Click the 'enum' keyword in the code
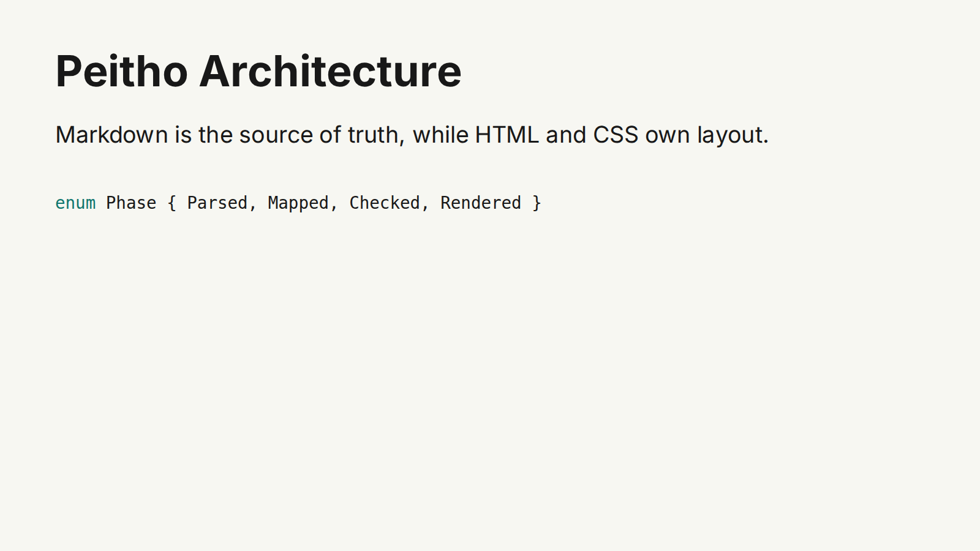 [x=75, y=203]
